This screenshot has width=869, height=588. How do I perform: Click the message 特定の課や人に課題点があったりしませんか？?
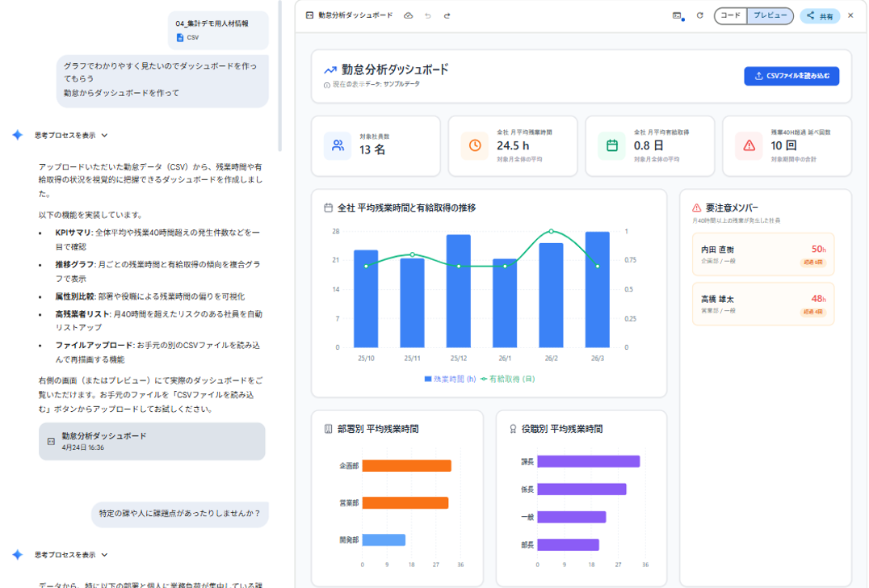point(179,514)
